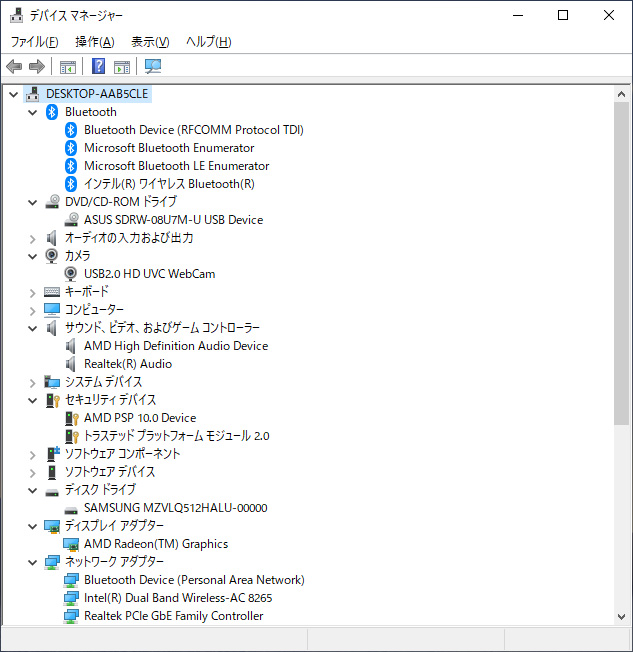This screenshot has width=633, height=652.
Task: Select トラステッド プラットフォーム モジュール 2.0
Action: [x=176, y=436]
